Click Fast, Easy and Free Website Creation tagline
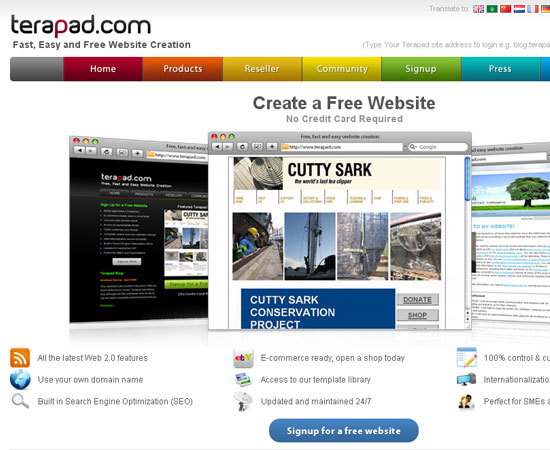This screenshot has height=450, width=550. pos(102,45)
